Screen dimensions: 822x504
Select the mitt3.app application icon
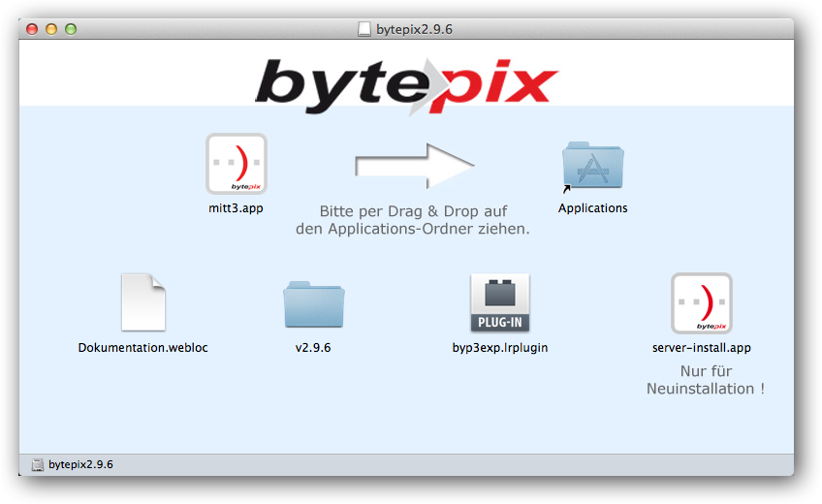click(237, 164)
